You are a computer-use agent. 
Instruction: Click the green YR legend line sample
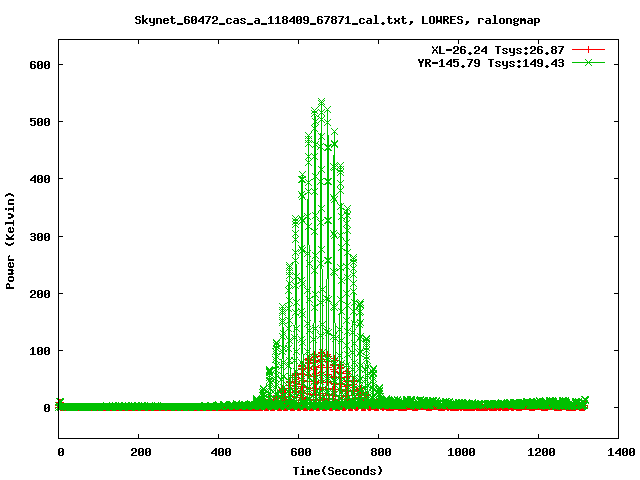pyautogui.click(x=588, y=63)
